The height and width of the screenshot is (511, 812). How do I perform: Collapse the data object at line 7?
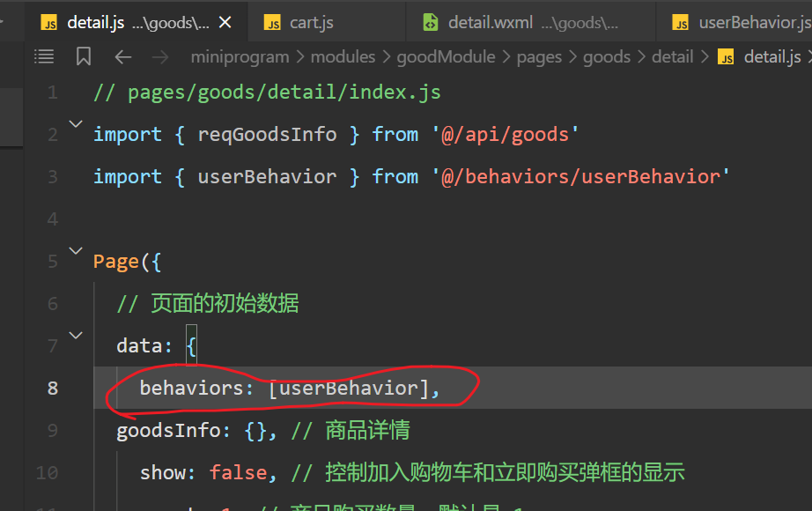pos(76,336)
